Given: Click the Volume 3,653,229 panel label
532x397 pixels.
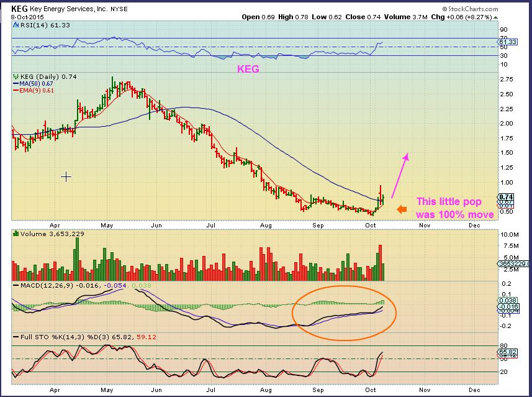Looking at the screenshot, I should tap(52, 234).
